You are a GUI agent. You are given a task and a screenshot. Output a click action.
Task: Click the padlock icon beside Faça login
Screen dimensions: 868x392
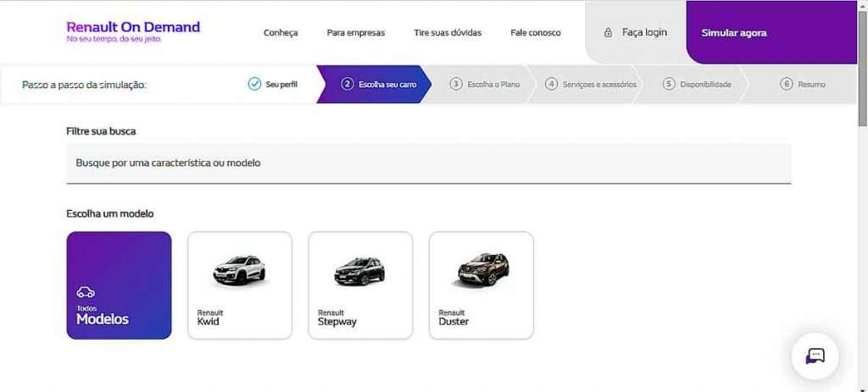608,32
